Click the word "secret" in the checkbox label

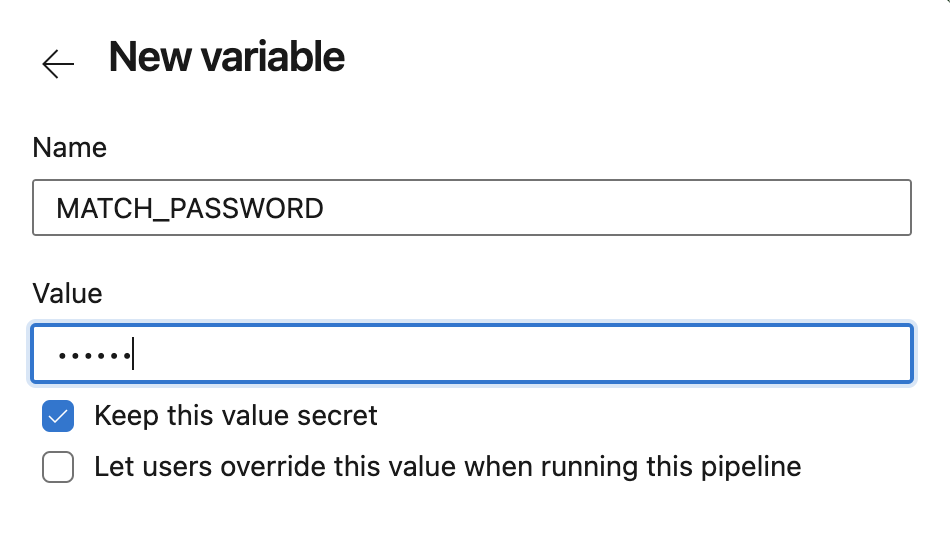341,416
